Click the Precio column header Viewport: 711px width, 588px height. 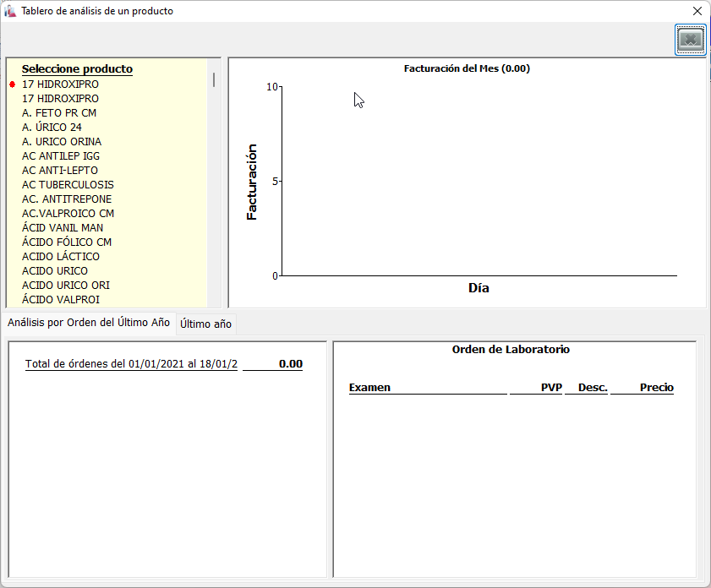[x=656, y=388]
